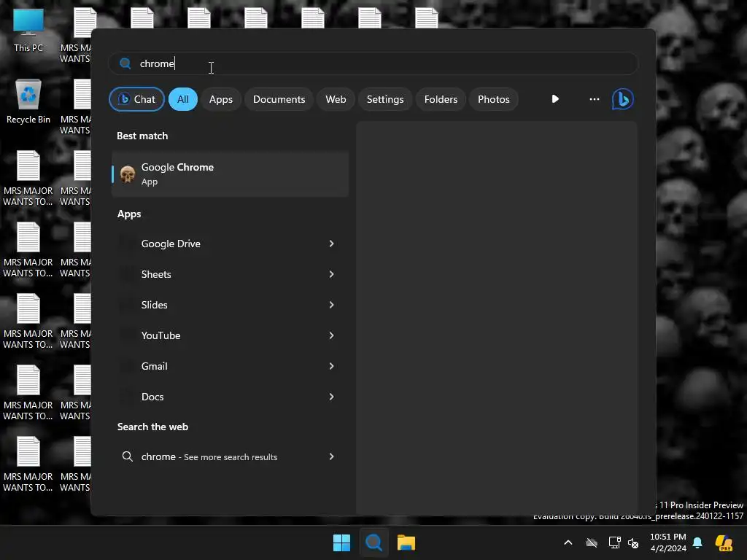Expand the Gmail result arrow
Screen dimensions: 747x560
tap(332, 366)
